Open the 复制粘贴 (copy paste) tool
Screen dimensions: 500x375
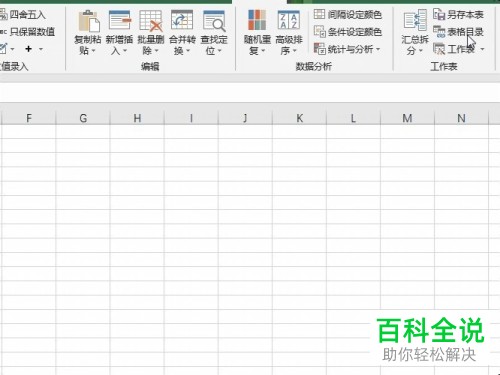click(x=88, y=33)
